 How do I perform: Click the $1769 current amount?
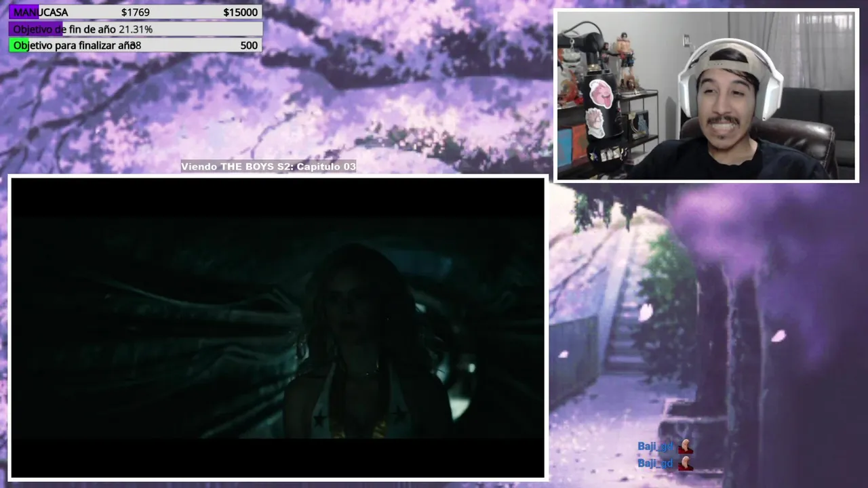(136, 12)
